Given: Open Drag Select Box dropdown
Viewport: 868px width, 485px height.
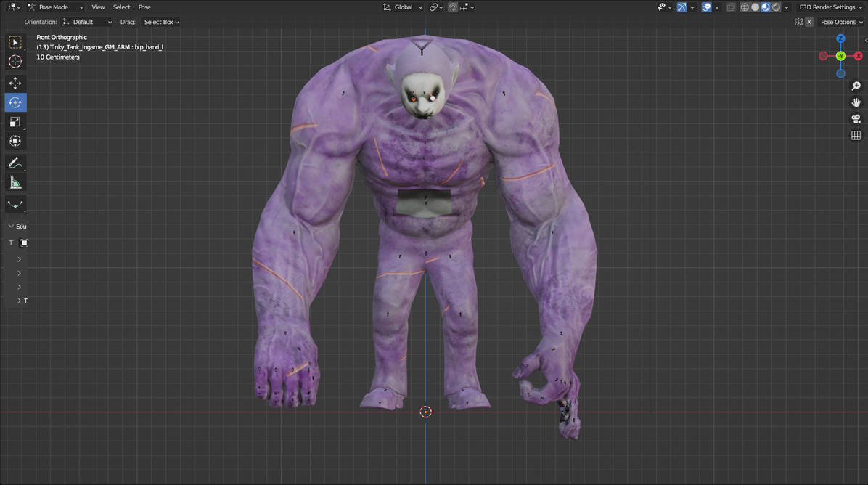Looking at the screenshot, I should (161, 23).
